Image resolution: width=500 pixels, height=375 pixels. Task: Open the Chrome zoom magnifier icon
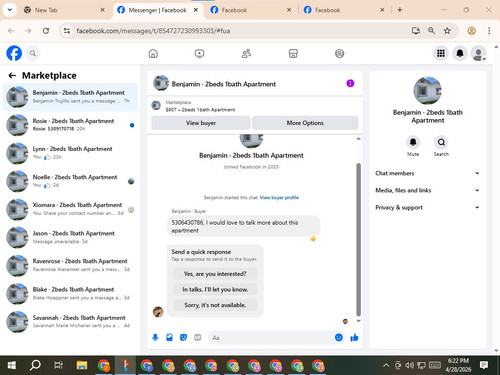point(431,31)
